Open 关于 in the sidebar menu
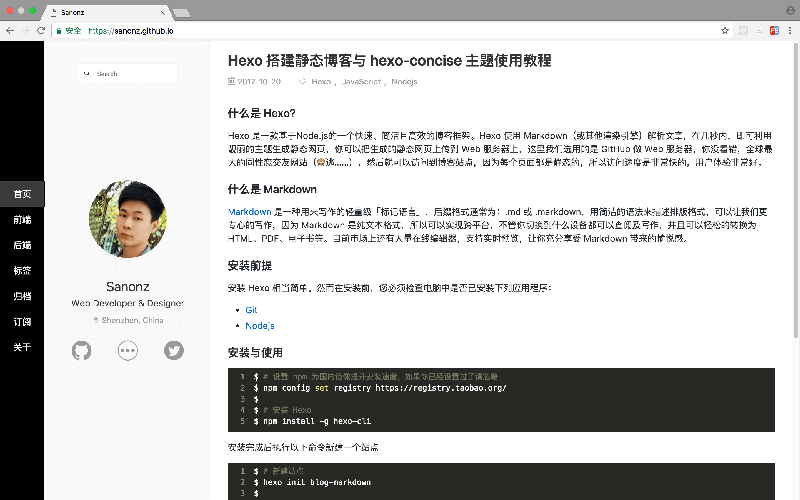This screenshot has height=500, width=800. [x=22, y=348]
